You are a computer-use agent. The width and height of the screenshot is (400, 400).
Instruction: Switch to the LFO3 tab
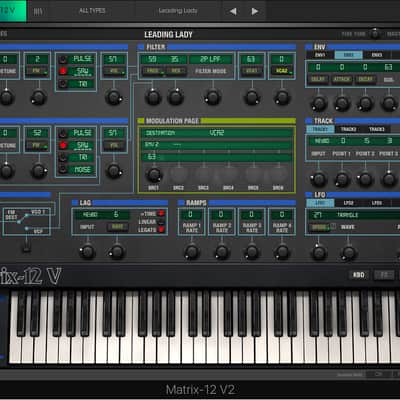click(377, 203)
